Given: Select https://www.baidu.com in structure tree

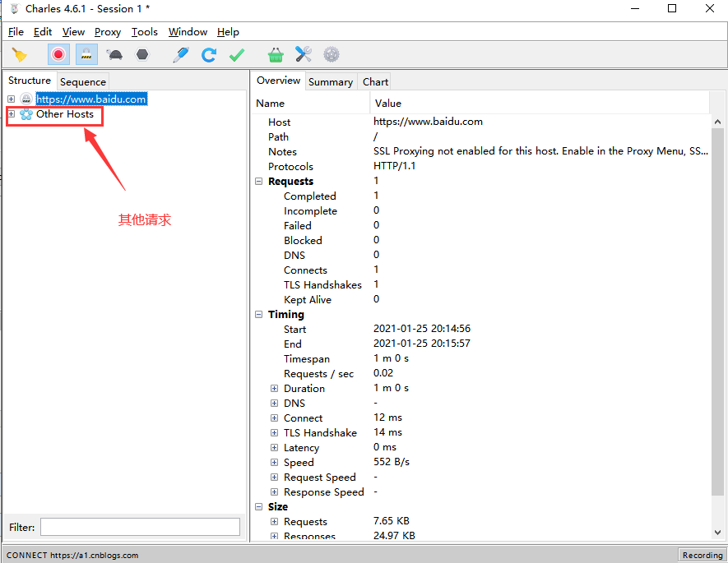Looking at the screenshot, I should pos(91,99).
